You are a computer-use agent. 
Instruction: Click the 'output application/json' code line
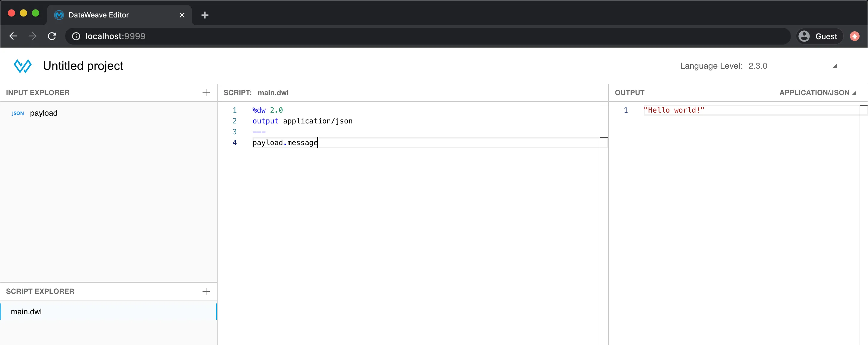(x=302, y=121)
